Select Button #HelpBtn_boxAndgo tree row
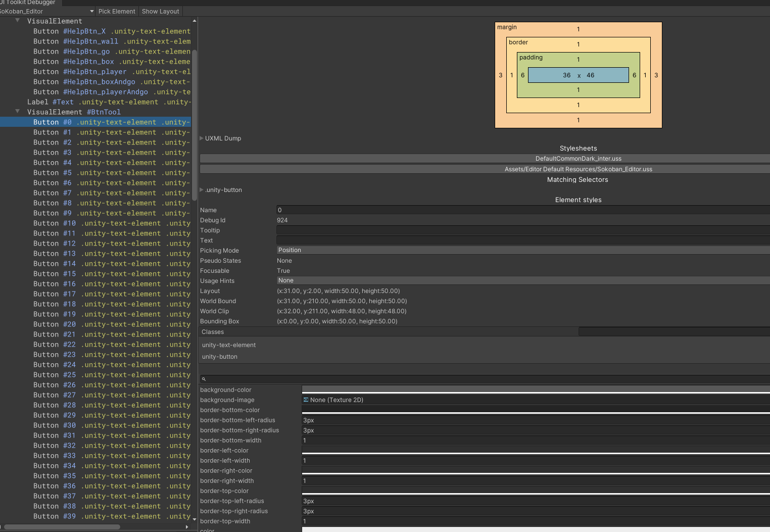This screenshot has width=770, height=532. point(95,82)
